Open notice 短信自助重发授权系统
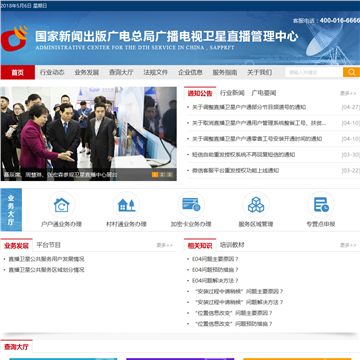The image size is (360, 360). coord(244,155)
